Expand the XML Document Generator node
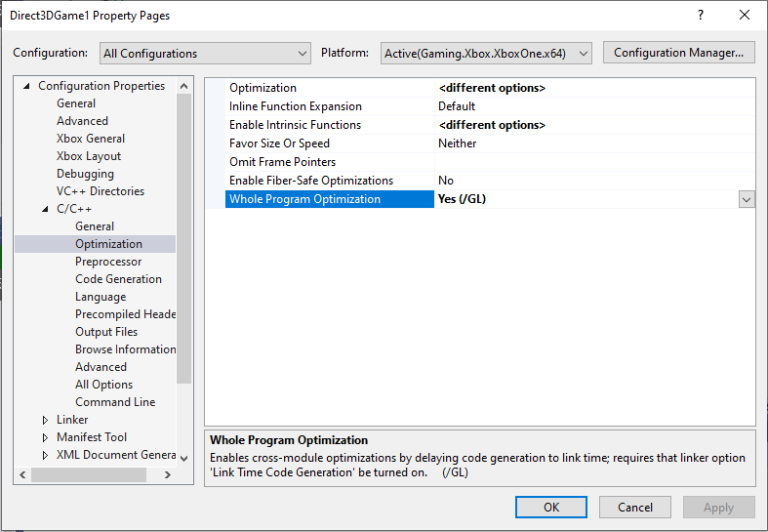768x532 pixels. click(45, 455)
